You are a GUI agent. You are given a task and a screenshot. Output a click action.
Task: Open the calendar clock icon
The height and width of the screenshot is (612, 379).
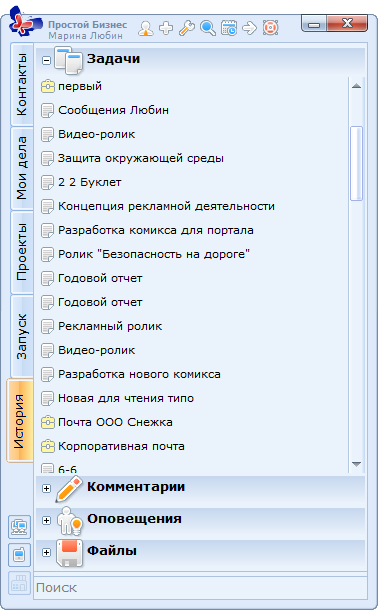click(x=229, y=28)
